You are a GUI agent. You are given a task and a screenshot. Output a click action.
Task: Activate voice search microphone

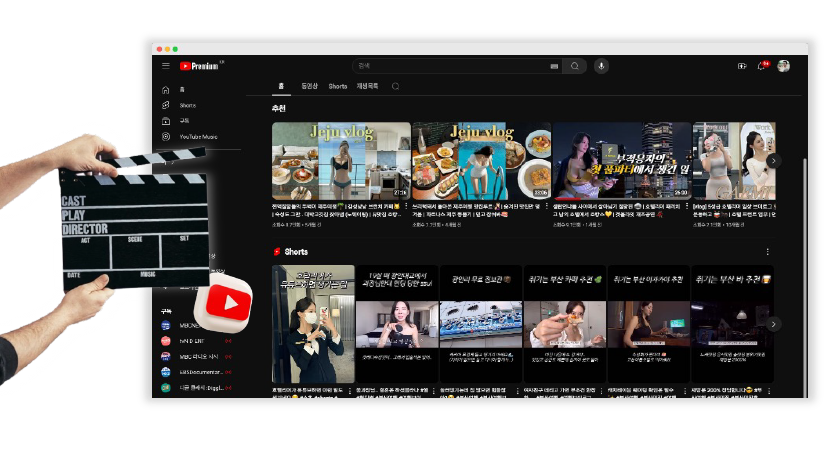pyautogui.click(x=601, y=66)
